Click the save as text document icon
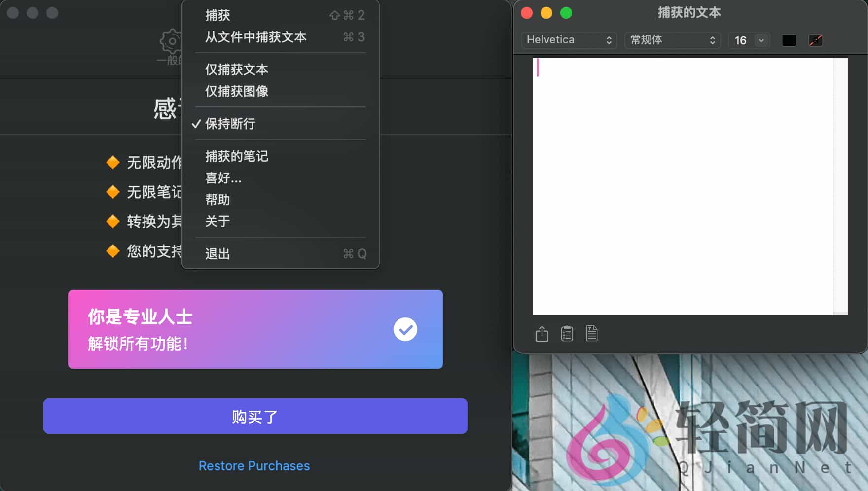868x491 pixels. tap(591, 334)
